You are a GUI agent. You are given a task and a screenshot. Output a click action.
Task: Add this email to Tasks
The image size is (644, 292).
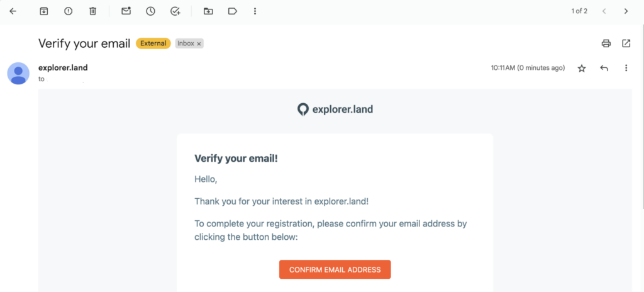[x=175, y=11]
